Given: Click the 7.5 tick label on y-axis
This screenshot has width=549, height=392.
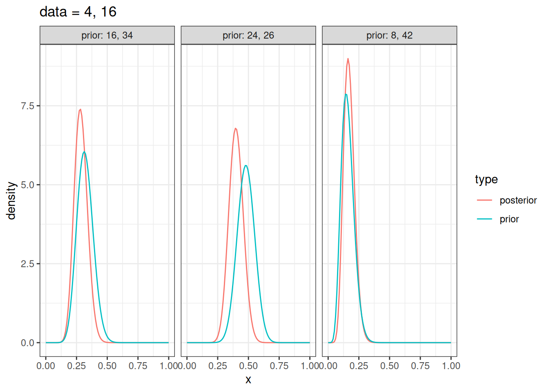Looking at the screenshot, I should pyautogui.click(x=27, y=106).
